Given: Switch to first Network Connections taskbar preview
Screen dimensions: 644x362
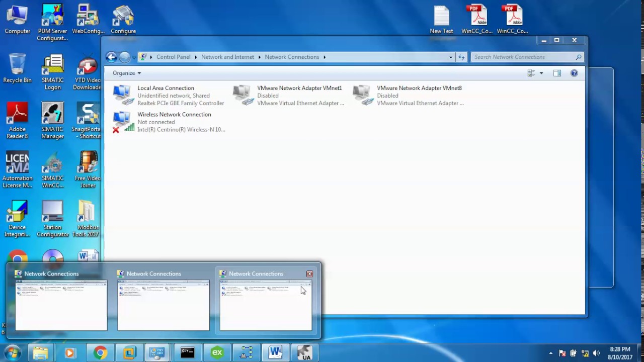Looking at the screenshot, I should coord(61,301).
